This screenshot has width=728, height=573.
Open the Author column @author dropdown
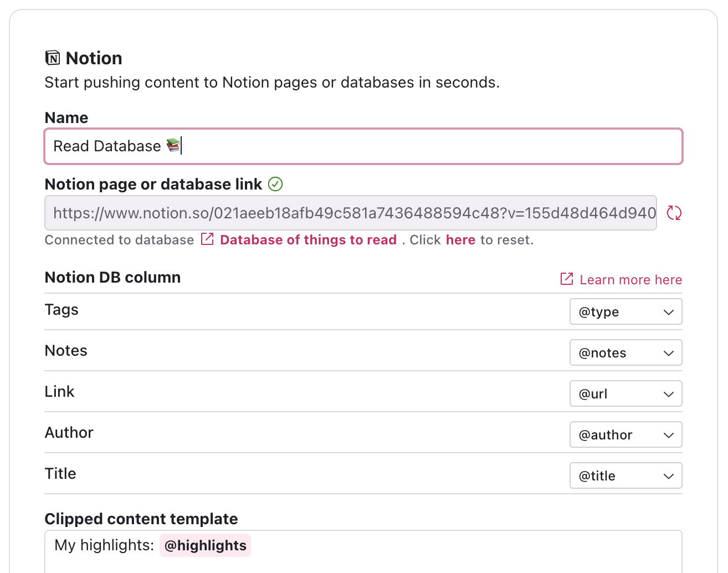click(x=626, y=434)
